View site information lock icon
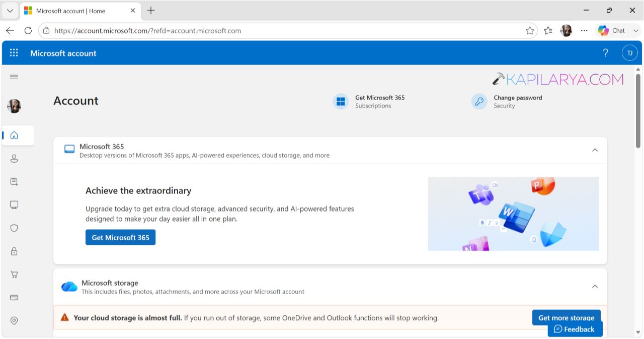The height and width of the screenshot is (339, 644). 46,31
